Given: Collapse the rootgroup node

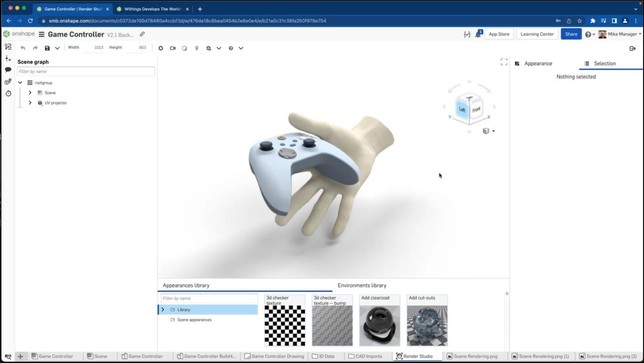Looking at the screenshot, I should 20,82.
